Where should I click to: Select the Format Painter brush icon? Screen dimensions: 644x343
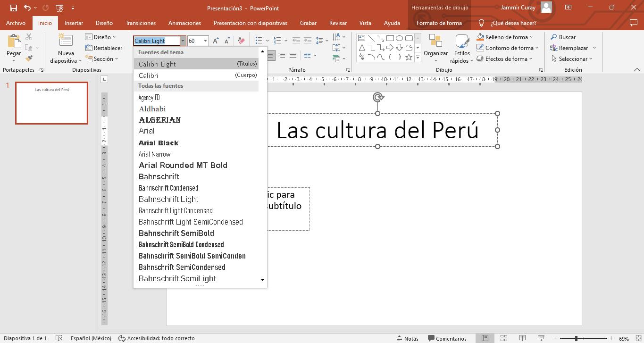(29, 59)
